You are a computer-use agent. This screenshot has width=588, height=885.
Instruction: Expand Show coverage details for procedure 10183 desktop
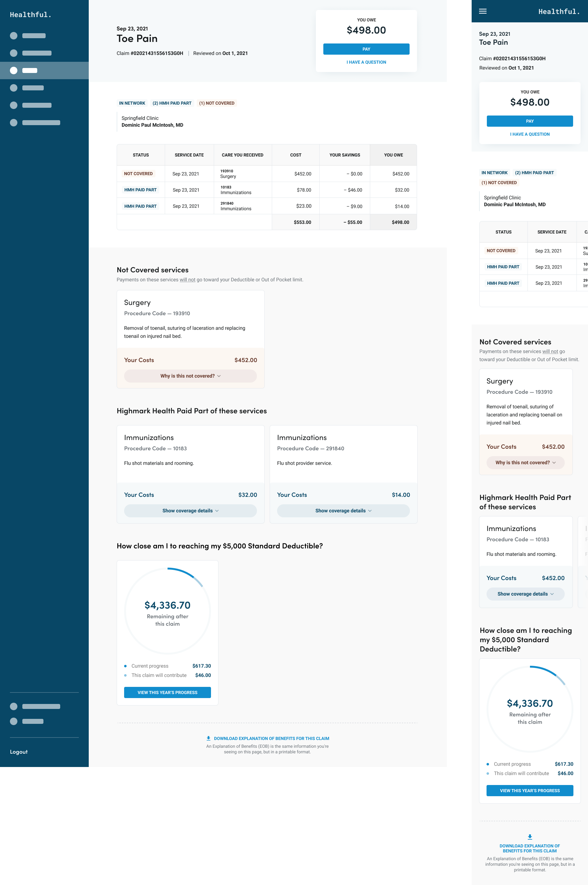click(191, 511)
